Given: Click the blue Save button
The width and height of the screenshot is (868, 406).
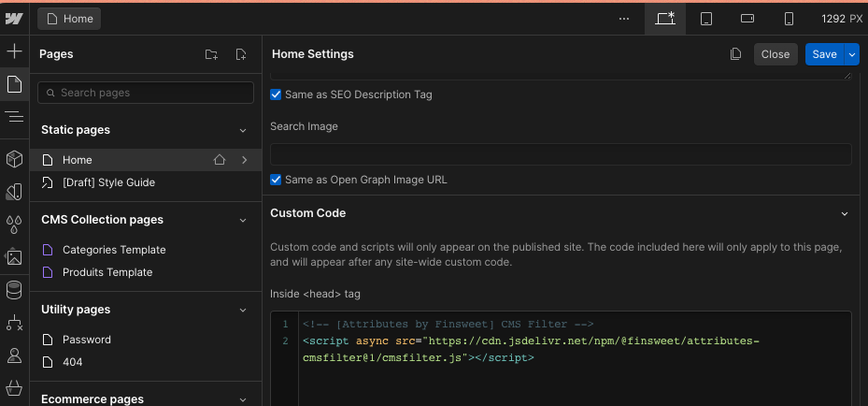Looking at the screenshot, I should point(824,54).
